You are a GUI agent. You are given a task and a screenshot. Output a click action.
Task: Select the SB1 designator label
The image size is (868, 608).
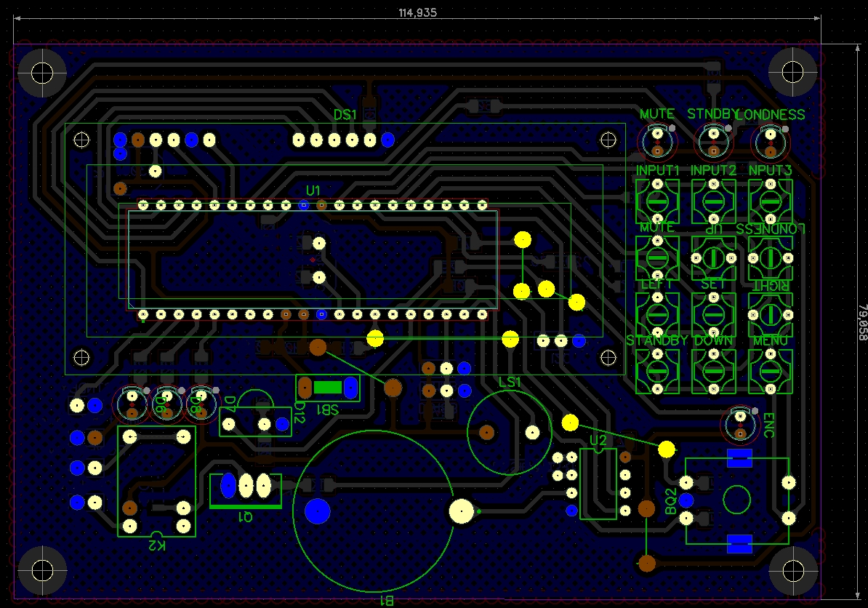click(x=328, y=409)
